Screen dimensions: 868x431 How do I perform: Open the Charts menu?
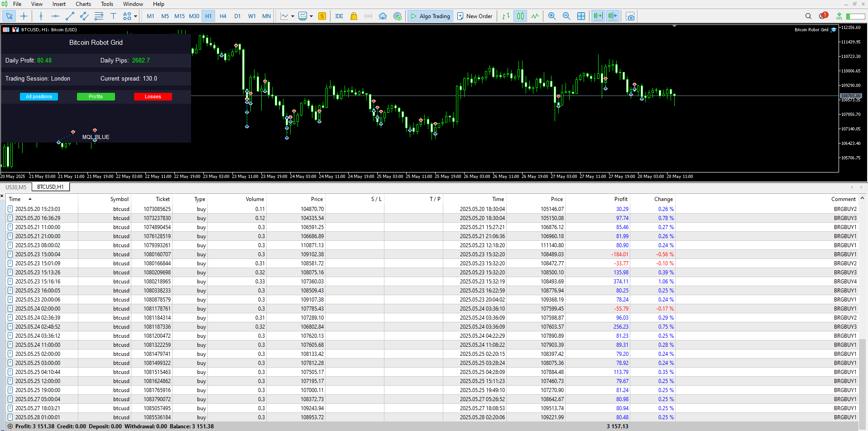point(83,4)
